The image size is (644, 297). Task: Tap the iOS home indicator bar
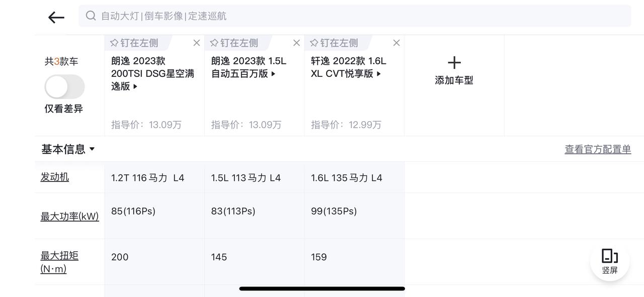click(x=322, y=288)
